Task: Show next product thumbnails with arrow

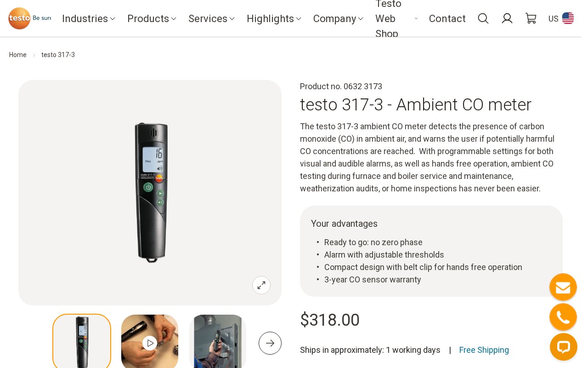Action: click(x=270, y=343)
